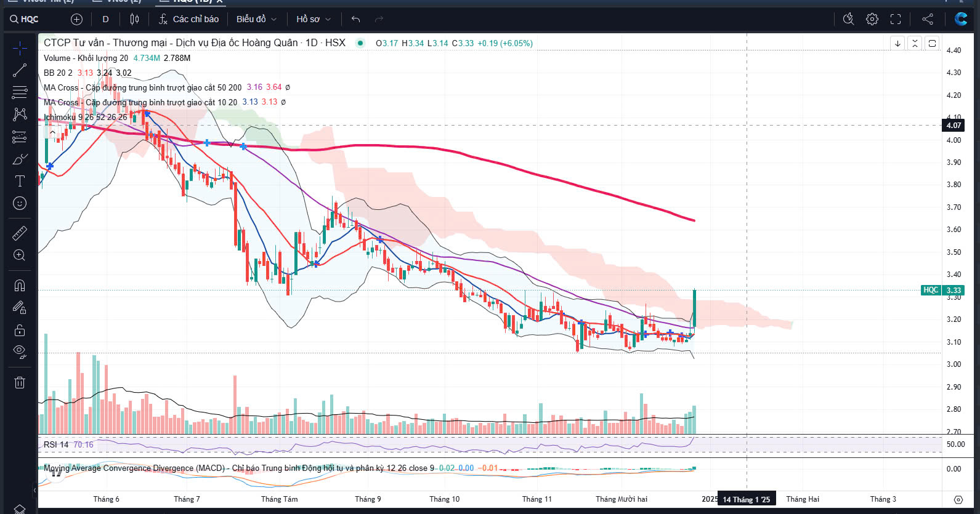This screenshot has height=514, width=980.
Task: Click the chart title CTCP Tư vấn symbol name
Action: coord(195,43)
